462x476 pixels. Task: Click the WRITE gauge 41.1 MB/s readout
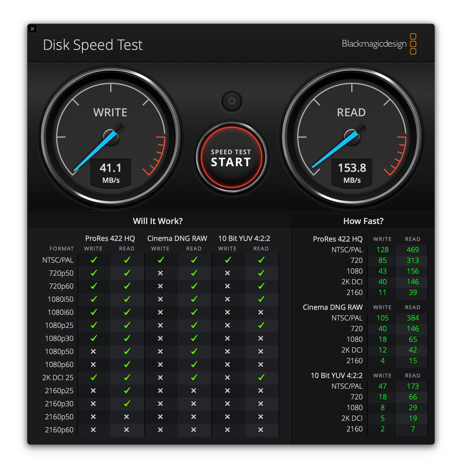[x=111, y=173]
